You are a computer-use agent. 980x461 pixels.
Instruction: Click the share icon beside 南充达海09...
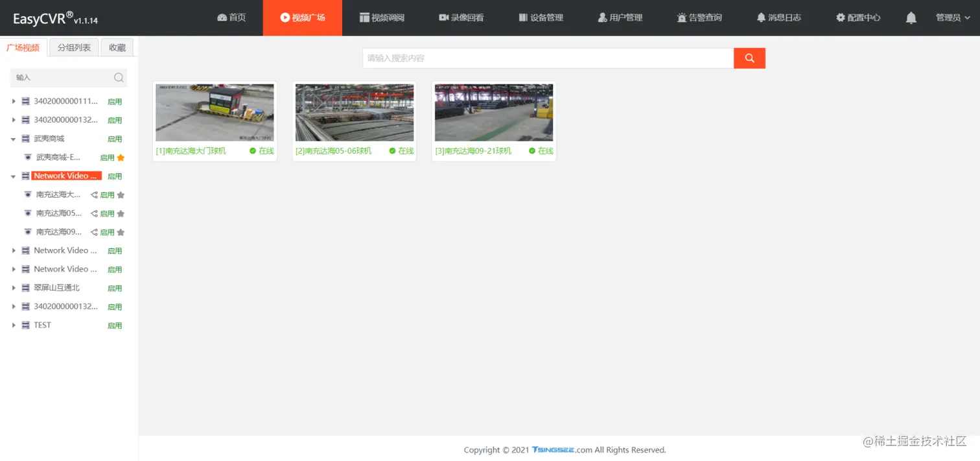(x=94, y=232)
